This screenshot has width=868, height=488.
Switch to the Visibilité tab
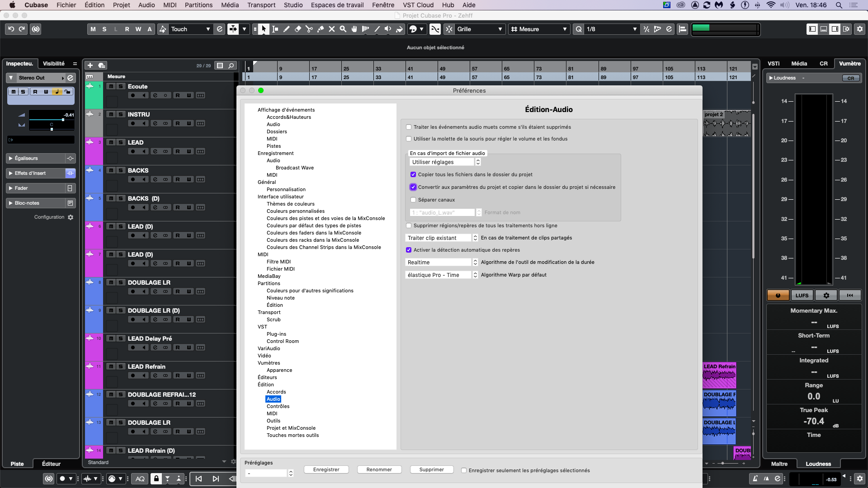(54, 64)
